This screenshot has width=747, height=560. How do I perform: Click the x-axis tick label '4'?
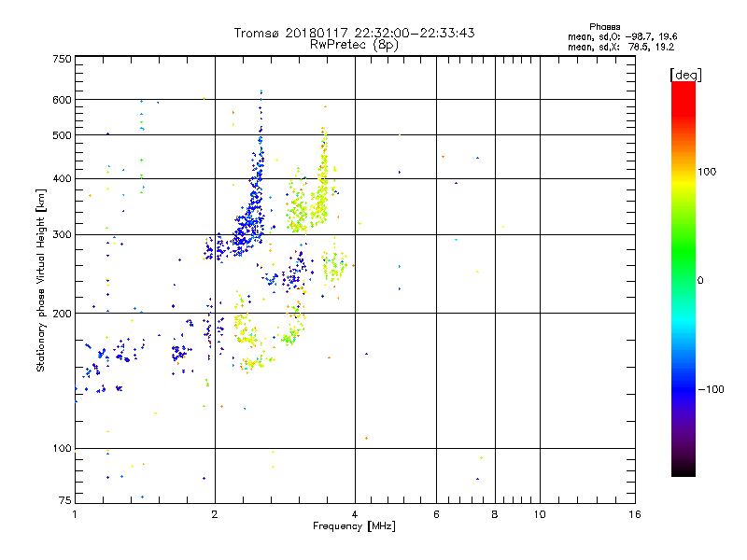[355, 514]
